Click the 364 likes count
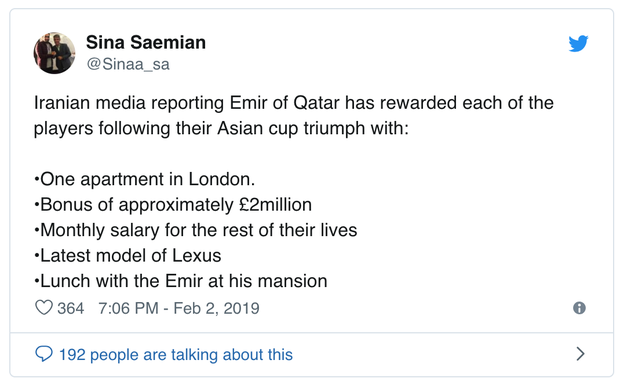Viewport: 620px width, 382px height. [x=70, y=308]
